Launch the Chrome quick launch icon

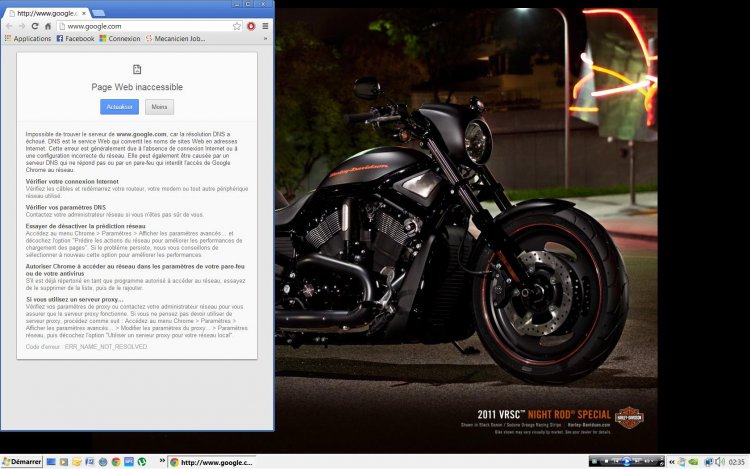116,462
